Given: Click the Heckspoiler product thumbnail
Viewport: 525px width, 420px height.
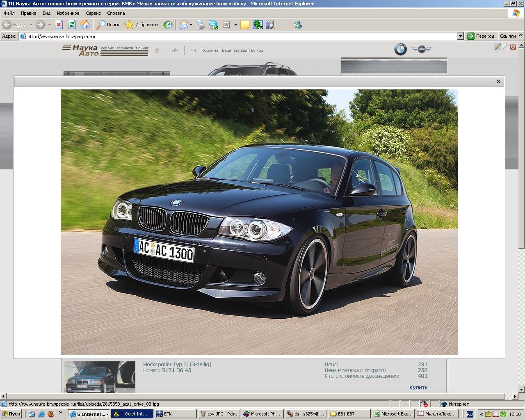Looking at the screenshot, I should 99,377.
